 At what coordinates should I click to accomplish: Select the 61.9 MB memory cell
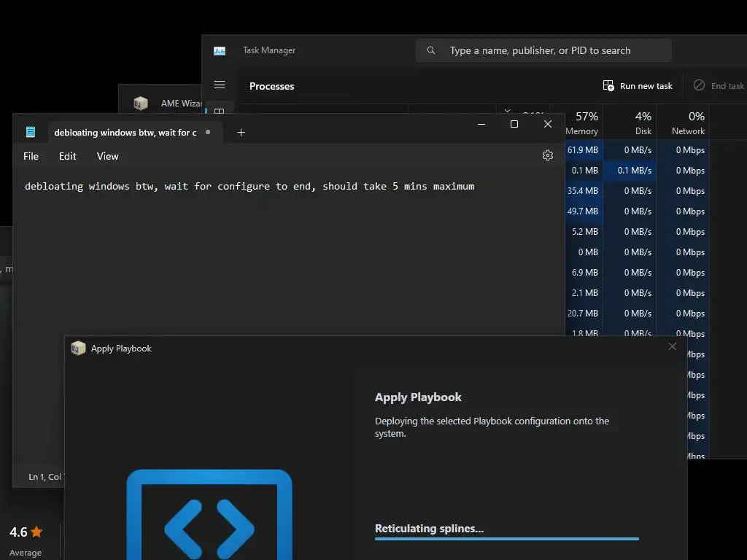584,150
